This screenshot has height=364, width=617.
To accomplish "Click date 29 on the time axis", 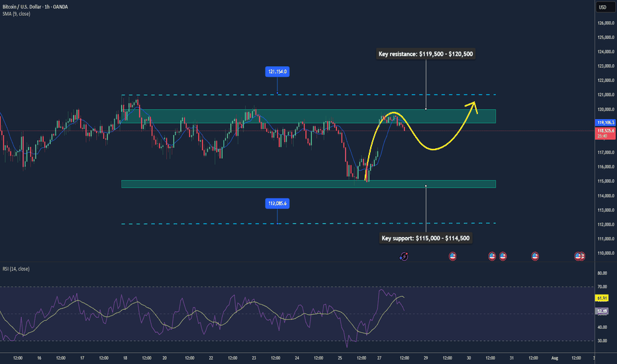I will 426,358.
